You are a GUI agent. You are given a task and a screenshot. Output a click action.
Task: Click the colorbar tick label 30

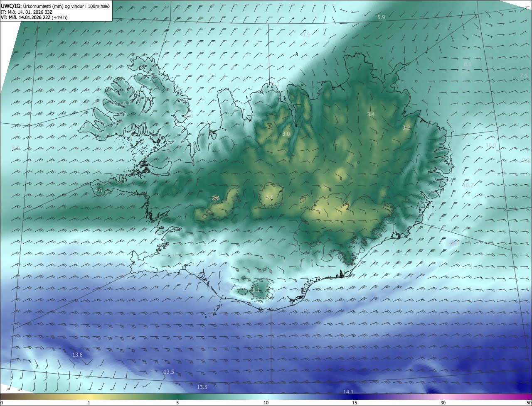click(443, 403)
